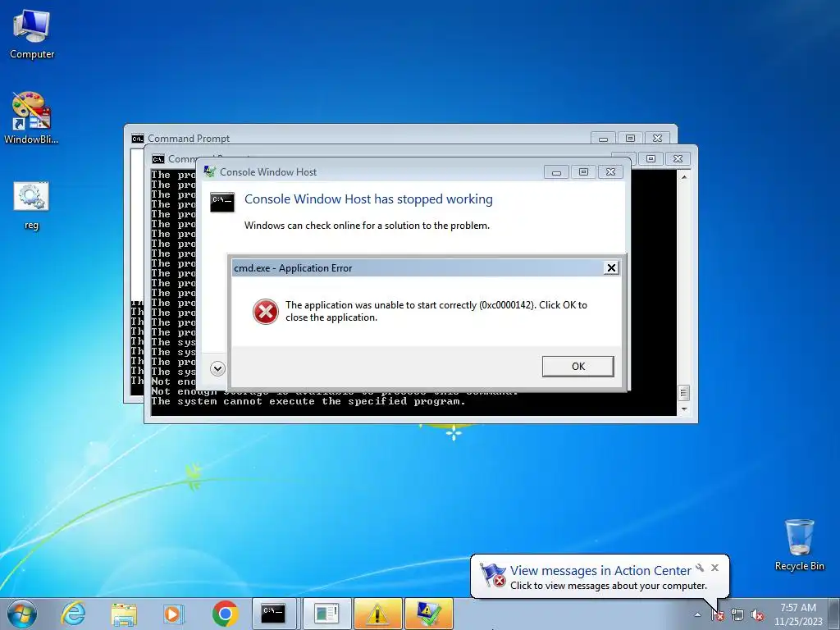
Task: Close the front Command Prompt window
Action: (x=678, y=158)
